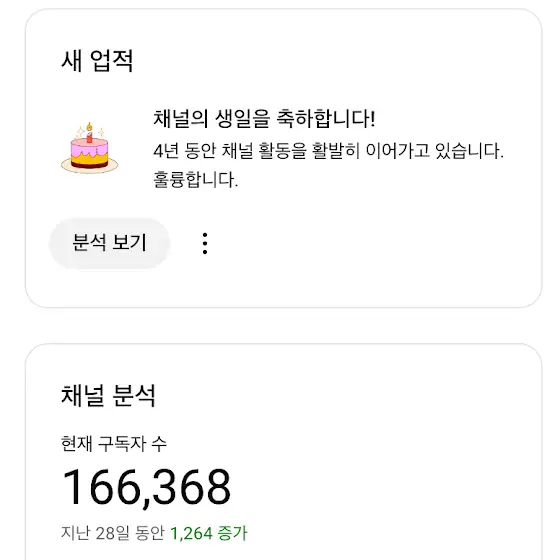This screenshot has height=560, width=560.
Task: Click the plate under the cake illustration
Action: click(89, 167)
